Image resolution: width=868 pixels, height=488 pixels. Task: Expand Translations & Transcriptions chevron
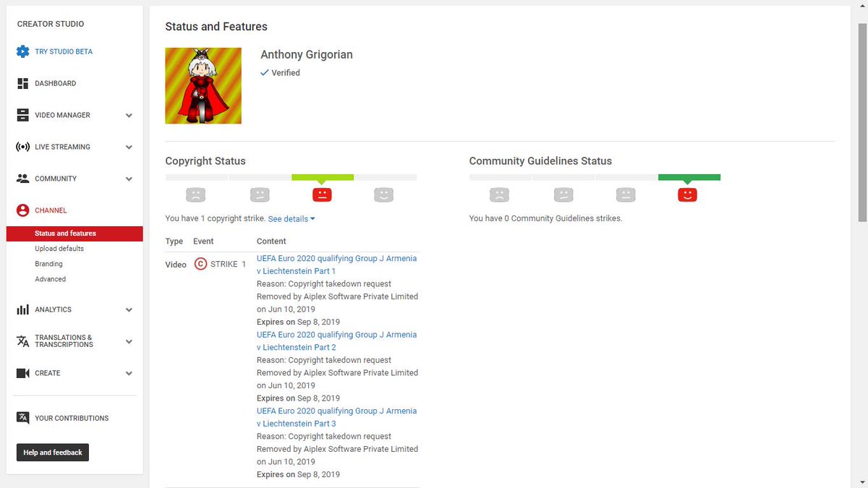129,341
